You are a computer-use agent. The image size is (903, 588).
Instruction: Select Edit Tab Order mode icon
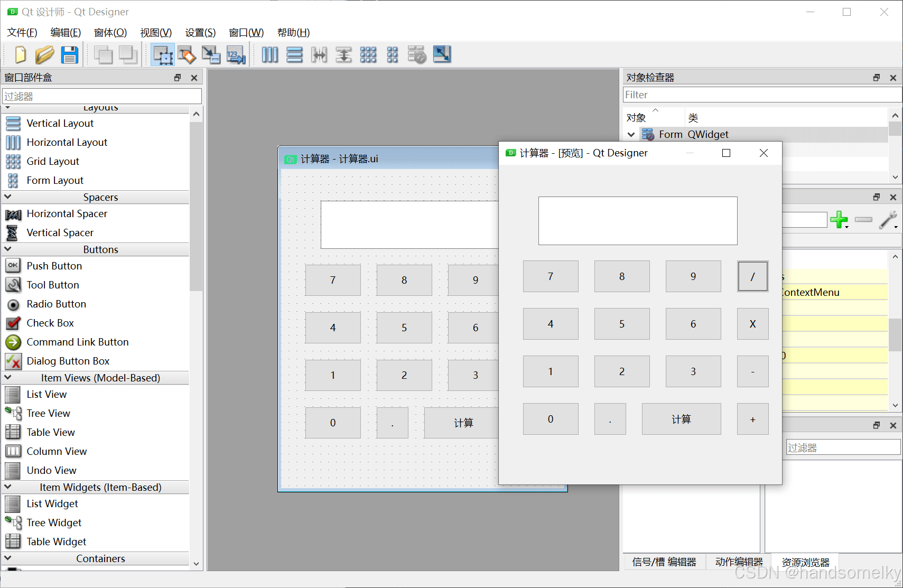coord(236,54)
